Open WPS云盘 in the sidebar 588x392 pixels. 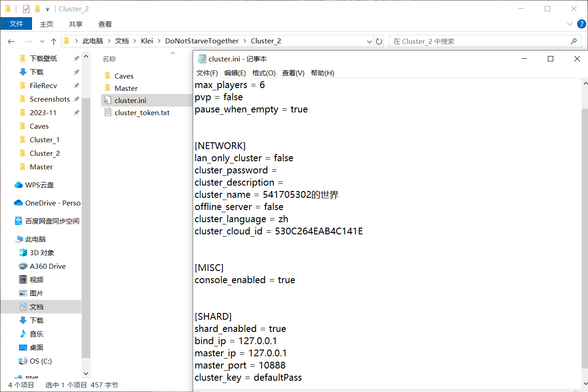pyautogui.click(x=40, y=185)
